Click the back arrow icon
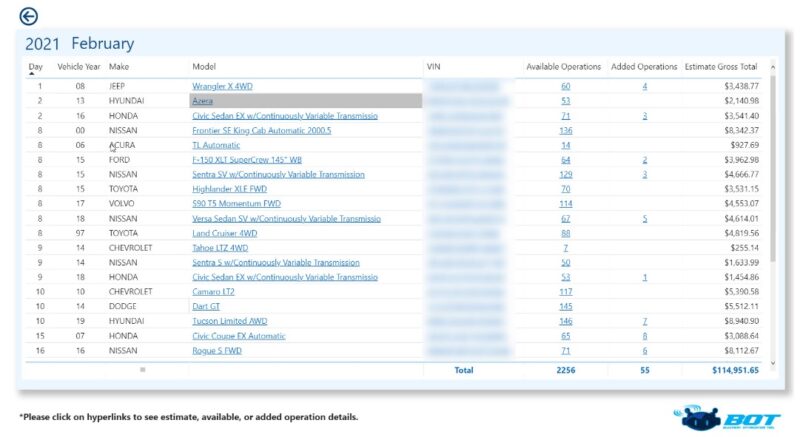800x437 pixels. 28,16
